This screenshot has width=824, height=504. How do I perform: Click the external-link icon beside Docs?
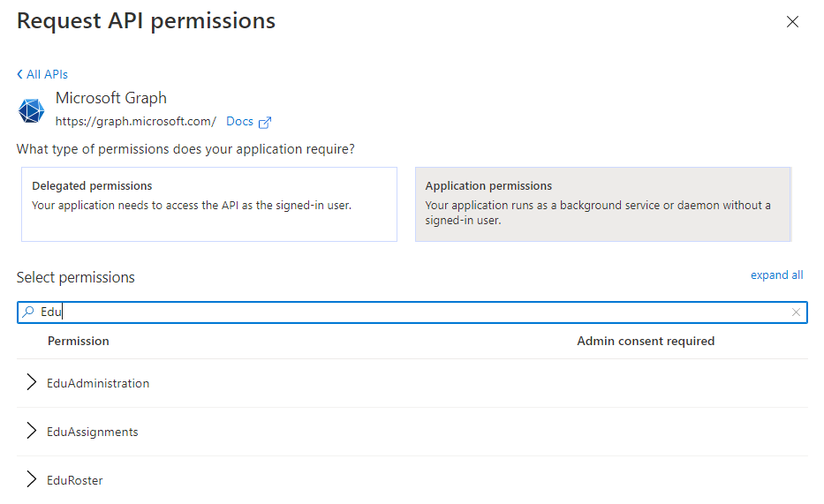point(264,123)
